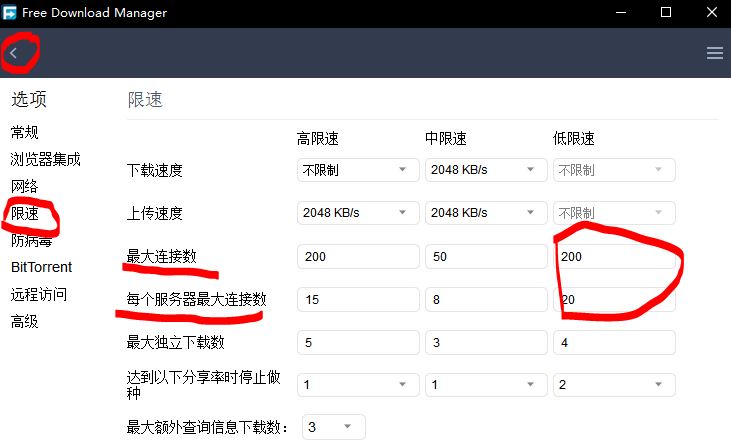Viewport: 731px width, 440px height.
Task: Open the 浏览器集成 settings section
Action: tap(46, 159)
